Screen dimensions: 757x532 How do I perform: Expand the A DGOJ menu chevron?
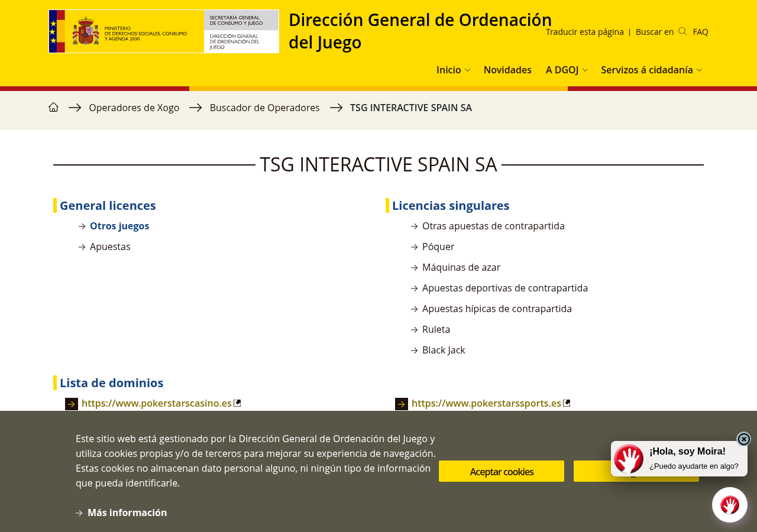[585, 70]
